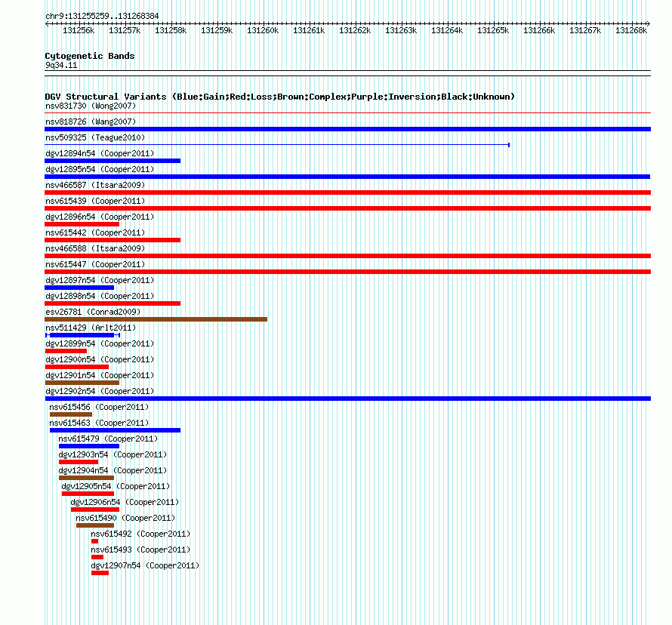672x625 pixels.
Task: Click the dgv12896n54 (Cooper2011) red bar
Action: tap(82, 224)
